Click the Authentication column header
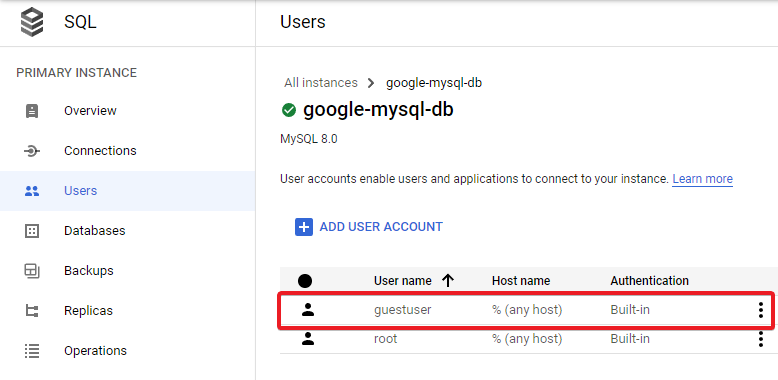This screenshot has height=380, width=778. tap(649, 281)
